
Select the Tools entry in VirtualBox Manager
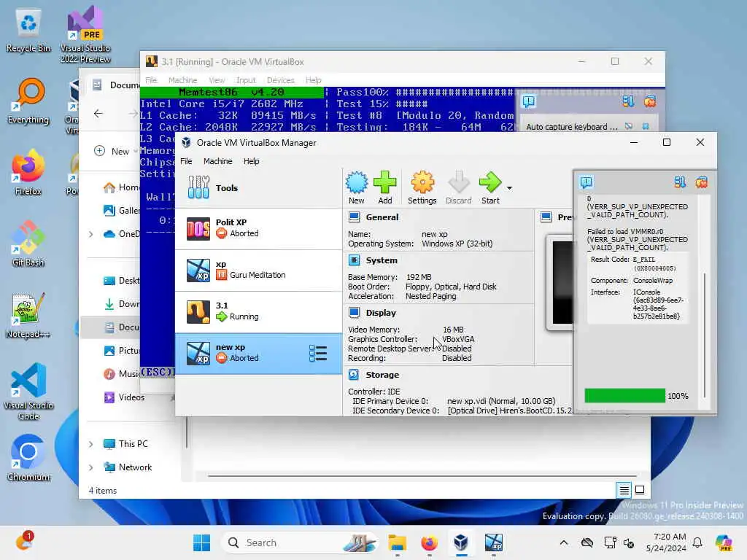click(x=259, y=187)
